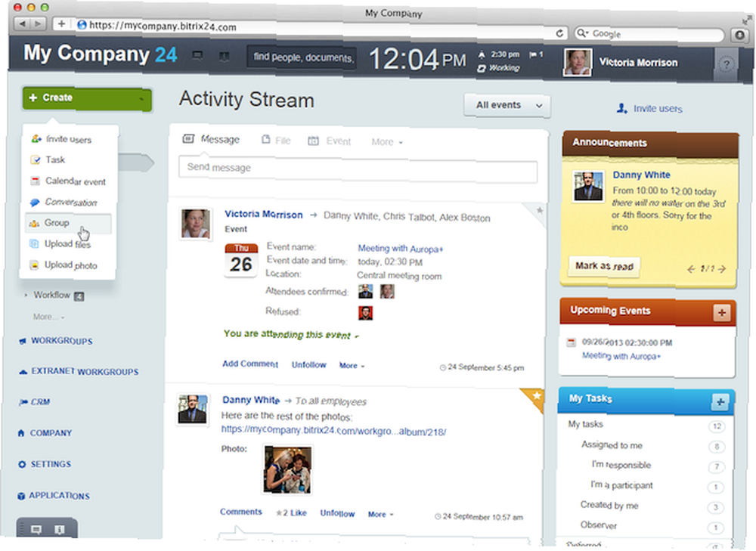Go back with browser back arrow
Image resolution: width=756 pixels, height=551 pixels.
pyautogui.click(x=22, y=23)
